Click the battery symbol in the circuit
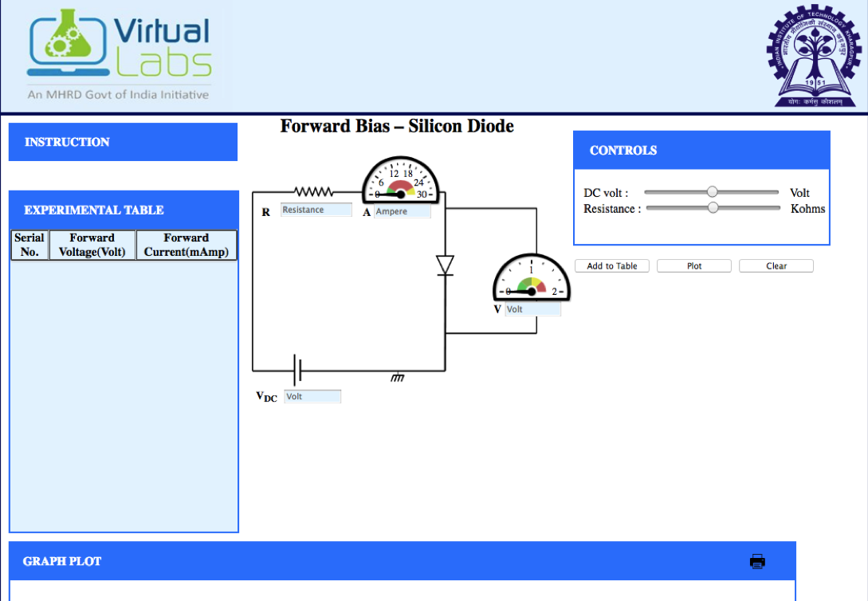This screenshot has height=601, width=868. pos(298,371)
